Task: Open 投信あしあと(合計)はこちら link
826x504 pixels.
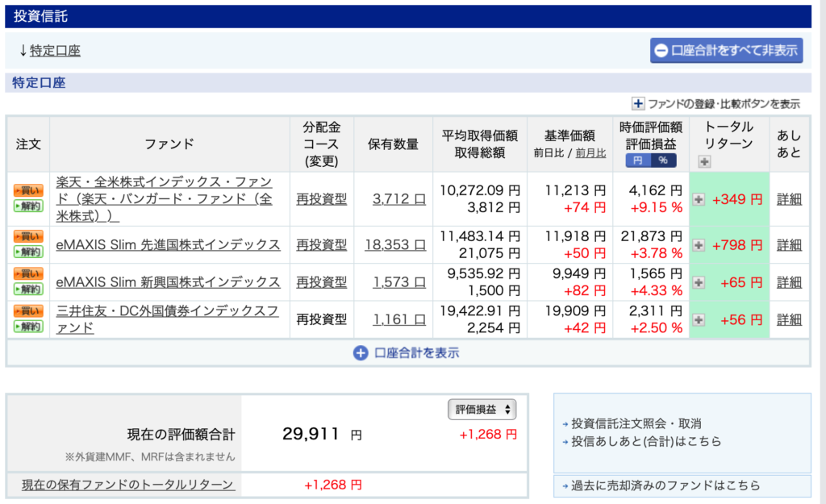Action: [646, 441]
